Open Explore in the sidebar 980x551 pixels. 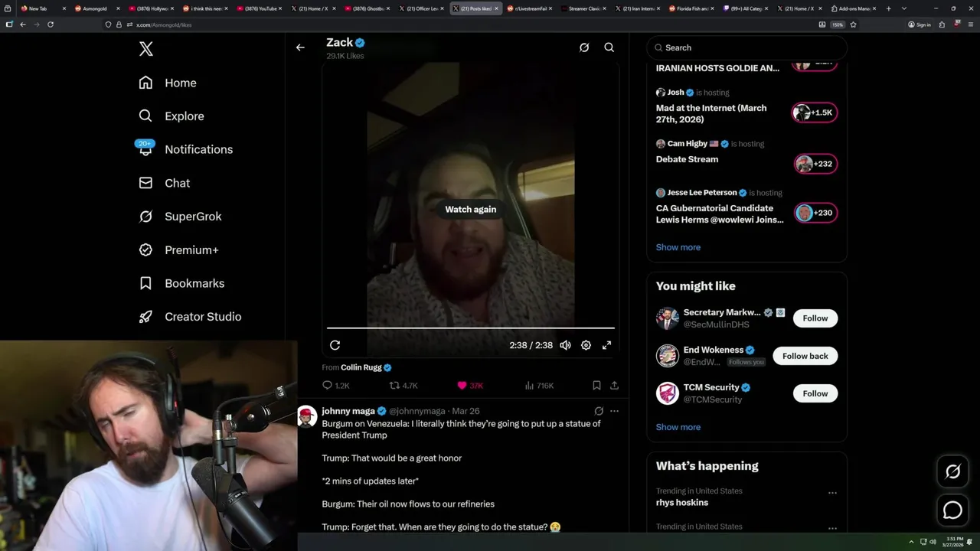click(171, 116)
